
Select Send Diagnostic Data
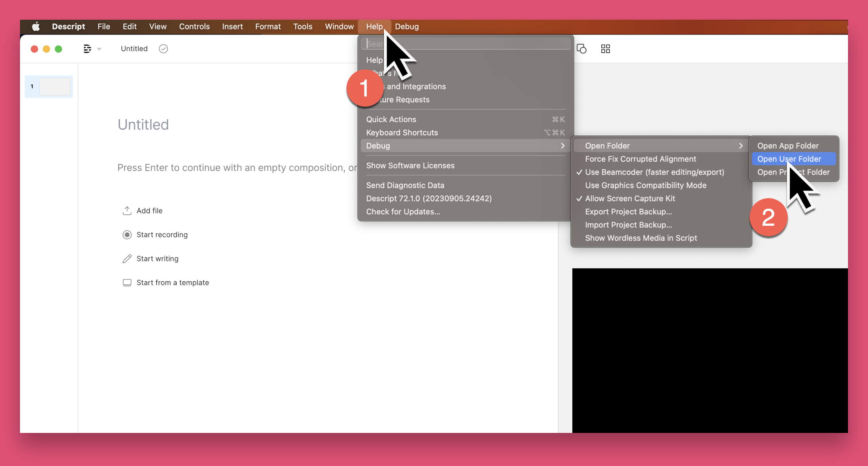tap(465, 185)
